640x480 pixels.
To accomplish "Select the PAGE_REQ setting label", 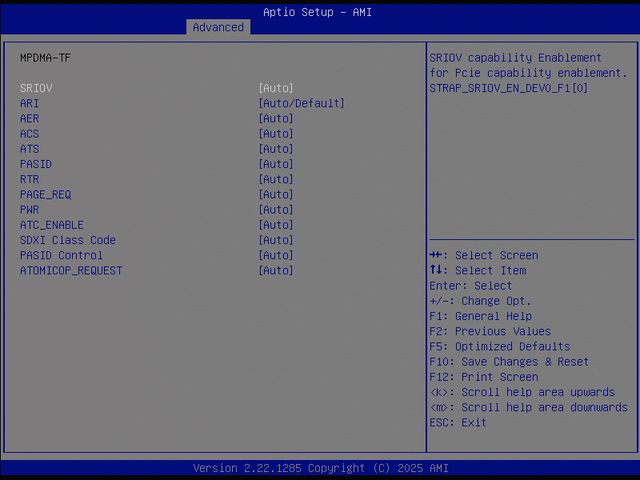I will pyautogui.click(x=46, y=195).
